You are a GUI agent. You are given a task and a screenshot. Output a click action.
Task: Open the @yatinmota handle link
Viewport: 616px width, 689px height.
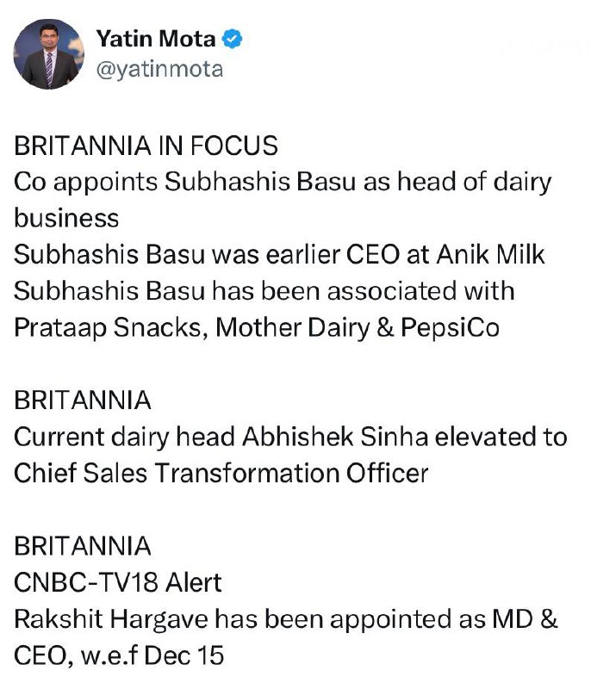159,69
